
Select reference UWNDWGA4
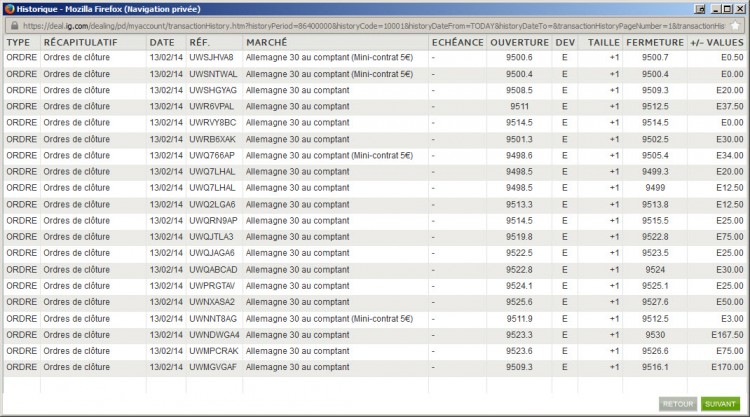(x=214, y=335)
